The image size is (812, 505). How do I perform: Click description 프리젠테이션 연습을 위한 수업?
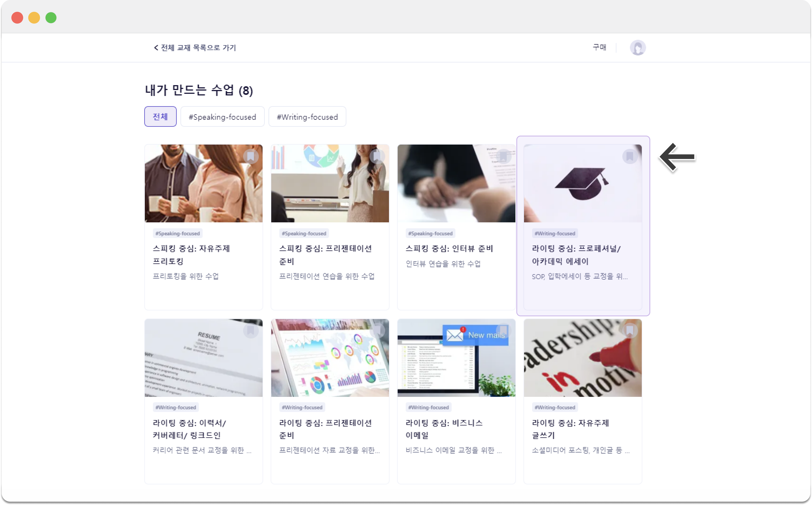point(327,276)
